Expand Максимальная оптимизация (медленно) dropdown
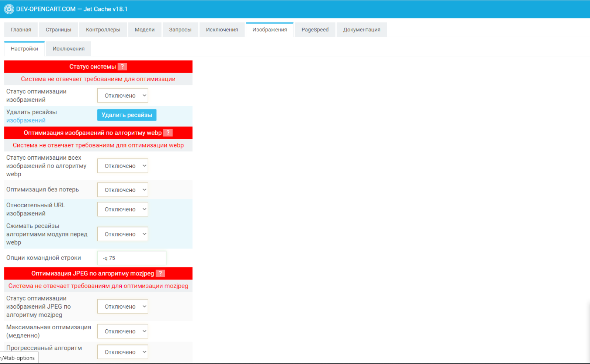Image resolution: width=590 pixels, height=364 pixels. [123, 331]
